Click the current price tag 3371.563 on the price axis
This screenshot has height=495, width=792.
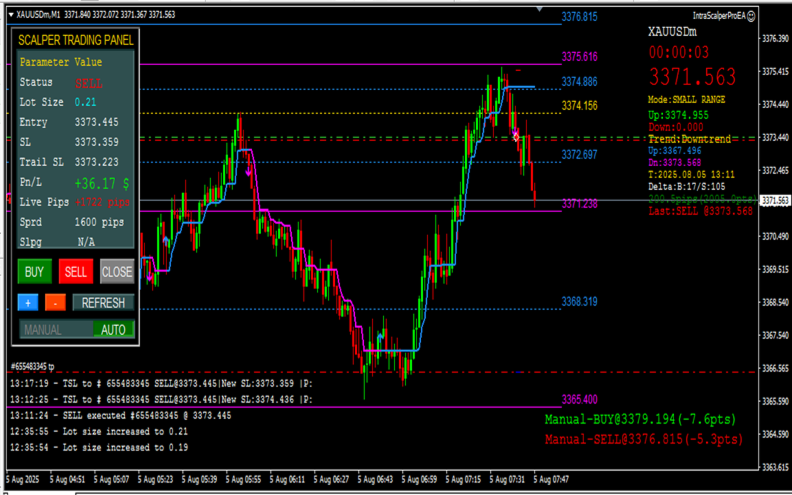click(x=775, y=201)
